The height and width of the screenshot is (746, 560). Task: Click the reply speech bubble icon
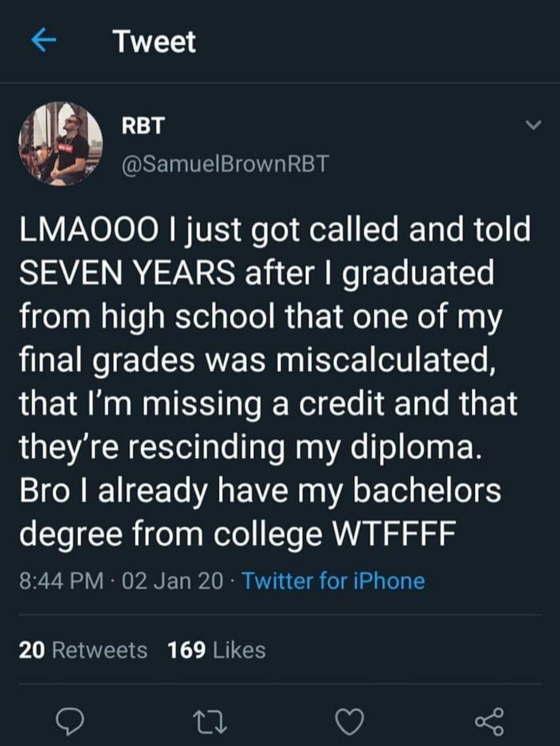pyautogui.click(x=70, y=722)
